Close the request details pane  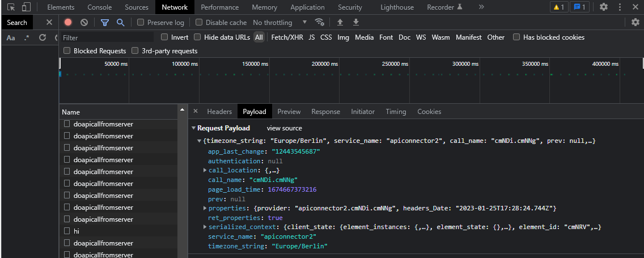(x=196, y=111)
